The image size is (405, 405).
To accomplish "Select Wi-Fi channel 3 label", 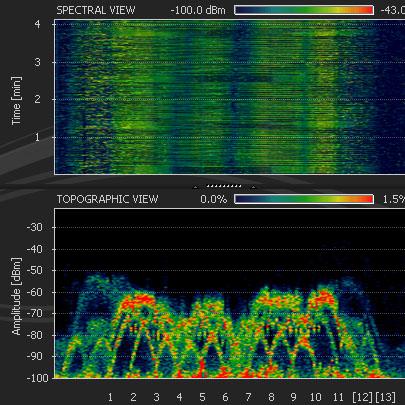I will click(x=156, y=397).
